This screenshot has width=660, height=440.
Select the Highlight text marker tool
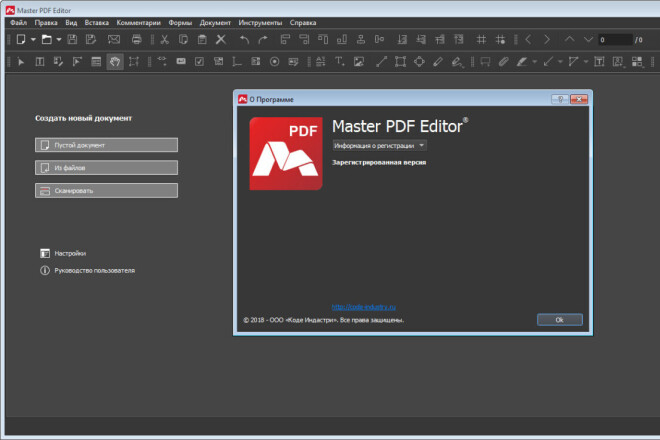(522, 62)
